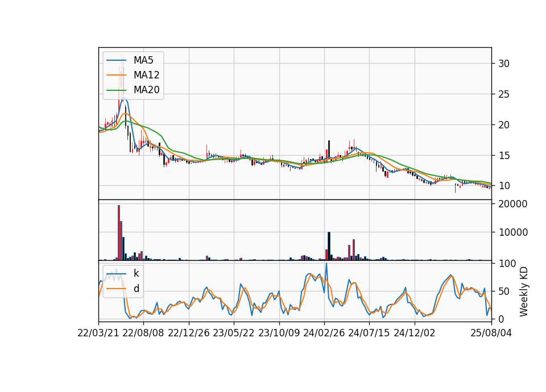Click the blue MA5 legend line sample
This screenshot has height=392, width=546.
pos(116,60)
